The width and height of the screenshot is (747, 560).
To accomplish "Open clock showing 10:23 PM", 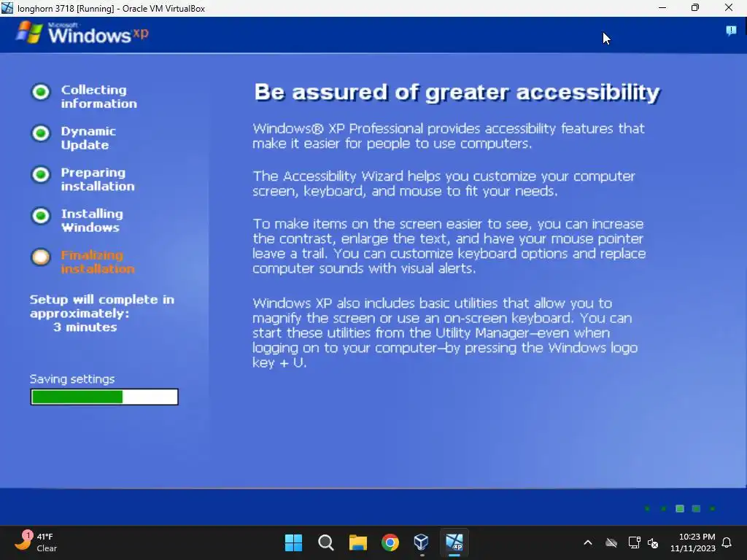I will click(x=693, y=542).
